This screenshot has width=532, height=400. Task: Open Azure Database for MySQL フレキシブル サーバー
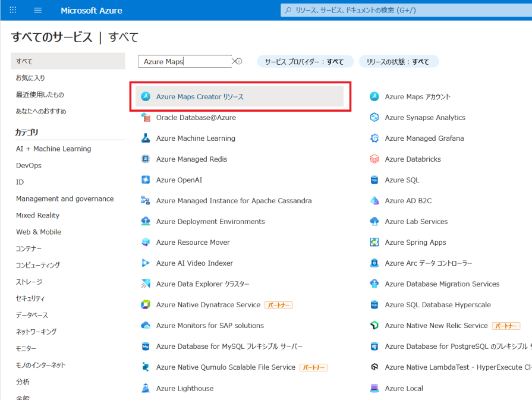[229, 347]
